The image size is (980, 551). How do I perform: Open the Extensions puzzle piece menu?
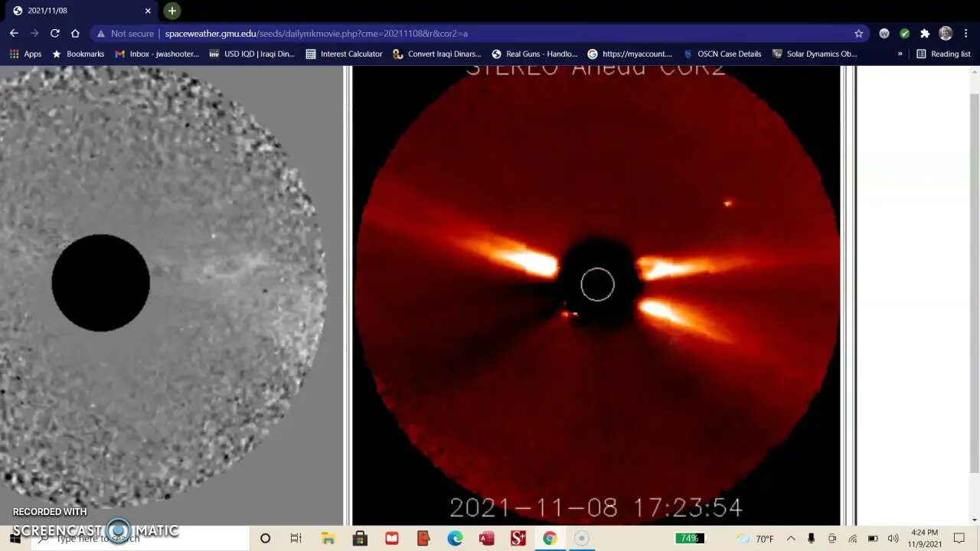coord(925,34)
